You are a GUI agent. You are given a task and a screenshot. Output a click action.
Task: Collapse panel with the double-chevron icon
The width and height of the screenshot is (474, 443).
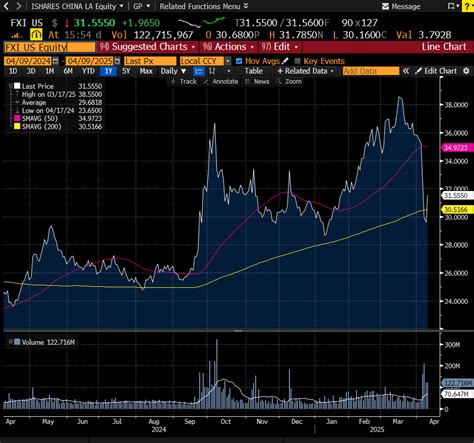coord(406,71)
